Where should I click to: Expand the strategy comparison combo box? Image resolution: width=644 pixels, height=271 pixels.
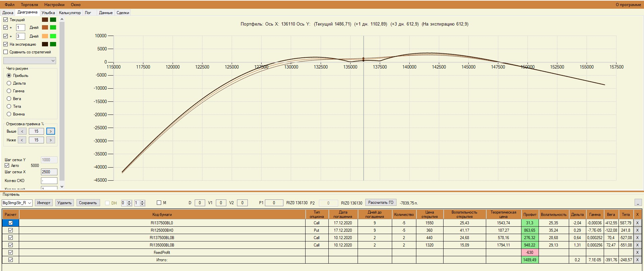pos(30,61)
